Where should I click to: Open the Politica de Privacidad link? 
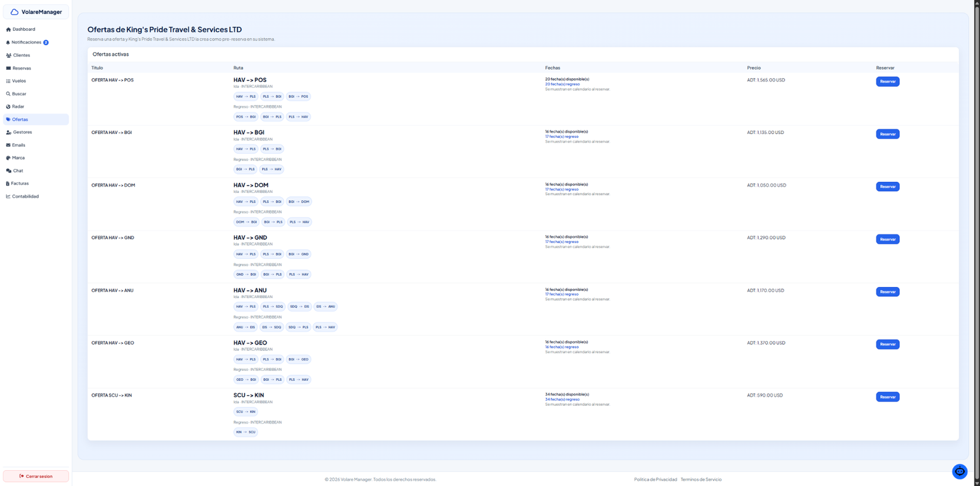click(x=655, y=479)
